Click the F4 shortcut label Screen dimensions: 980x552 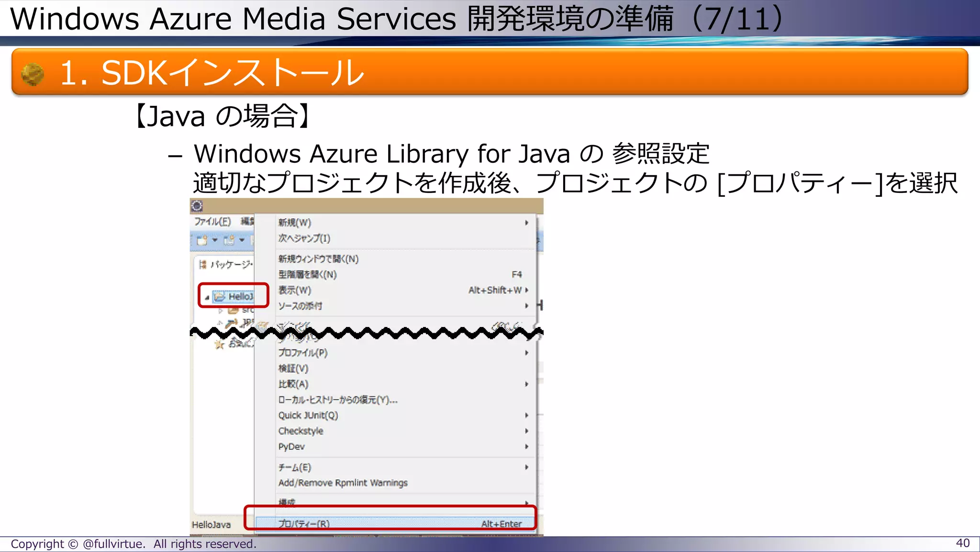pyautogui.click(x=517, y=275)
